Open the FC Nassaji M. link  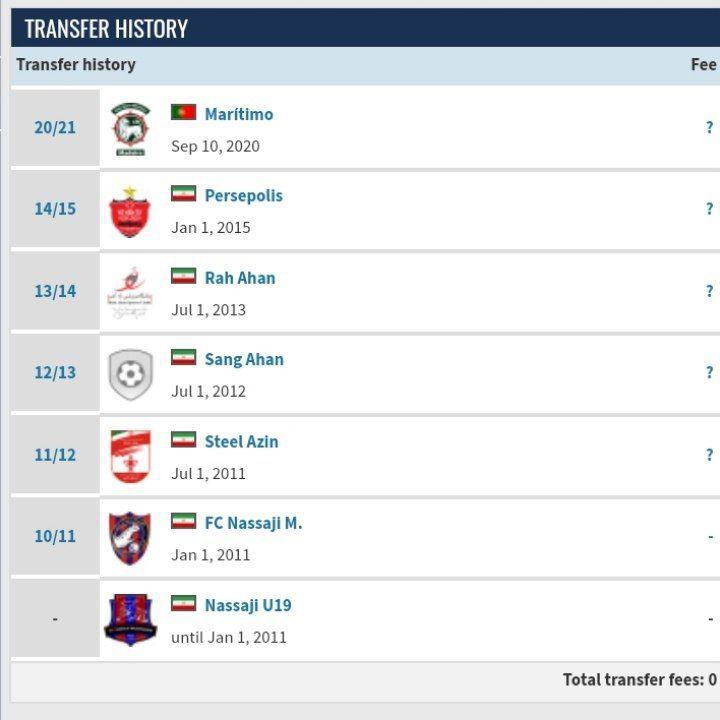(253, 523)
